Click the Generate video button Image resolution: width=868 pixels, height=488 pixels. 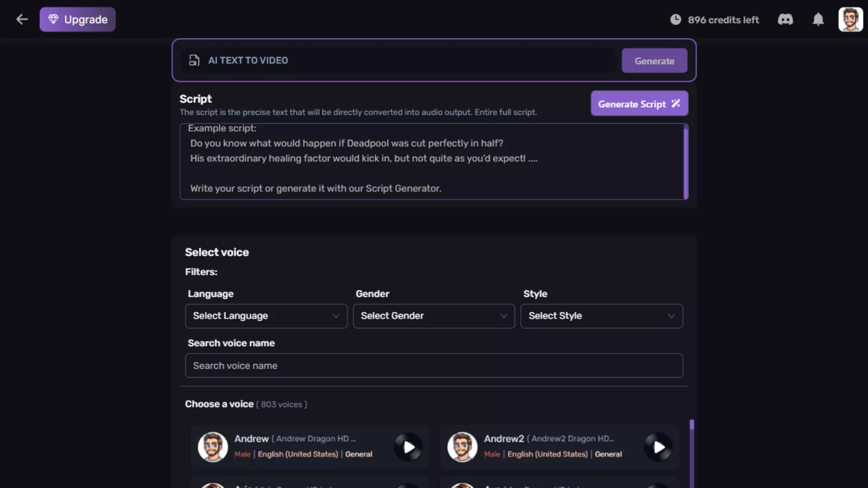[x=654, y=61]
